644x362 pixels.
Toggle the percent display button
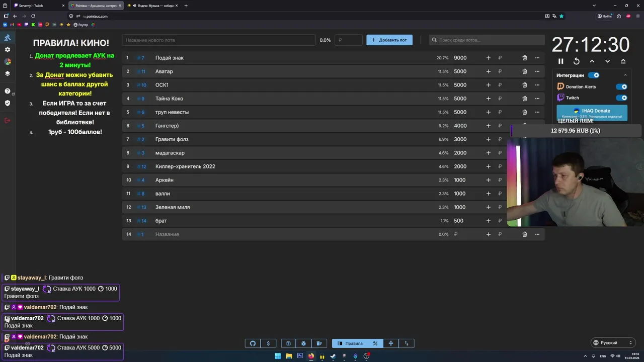coord(375,343)
